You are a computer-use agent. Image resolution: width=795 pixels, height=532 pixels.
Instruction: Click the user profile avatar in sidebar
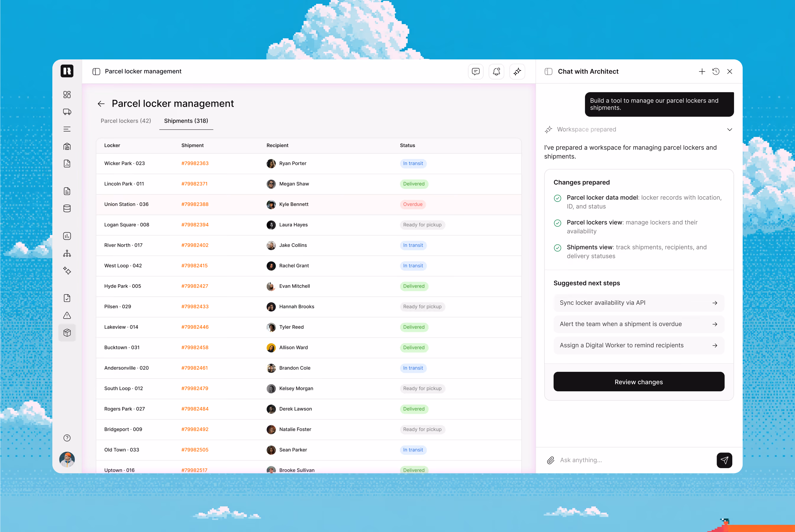(x=67, y=460)
